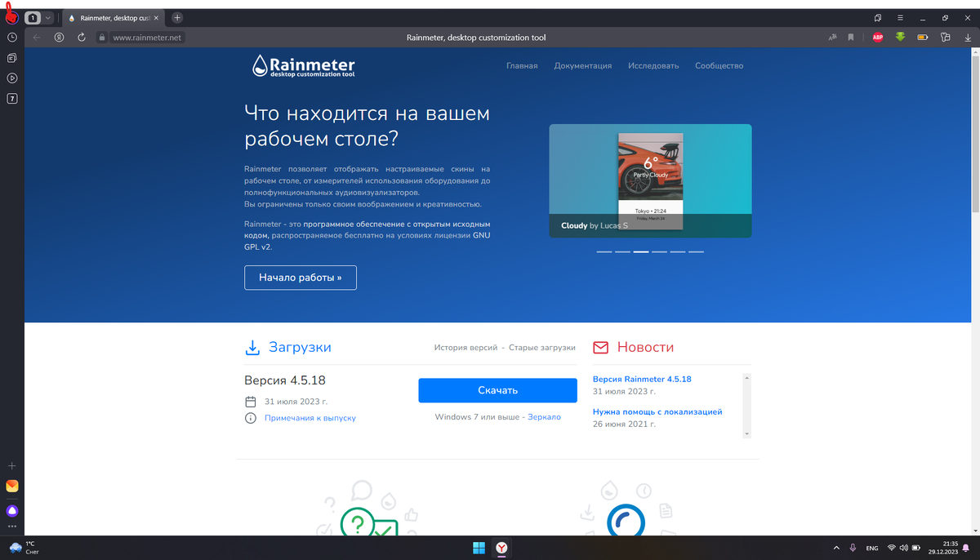The image size is (980, 560).
Task: Open the Исследовать menu item
Action: point(653,66)
